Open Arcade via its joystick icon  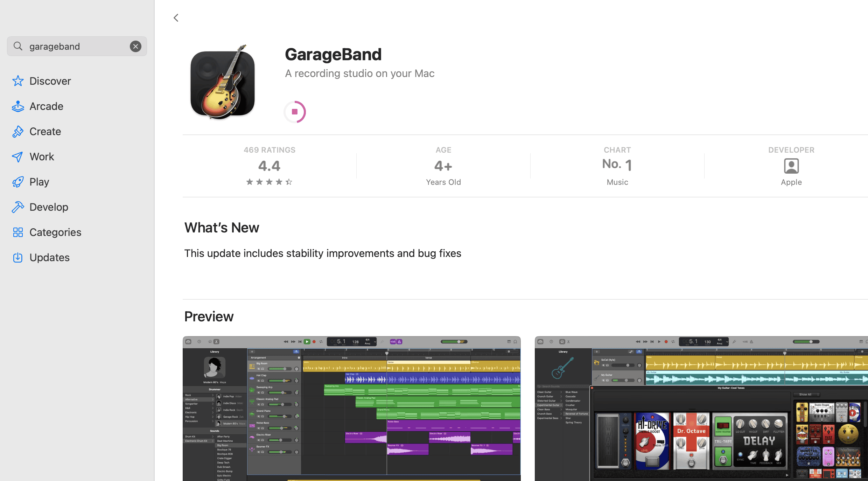coord(18,106)
